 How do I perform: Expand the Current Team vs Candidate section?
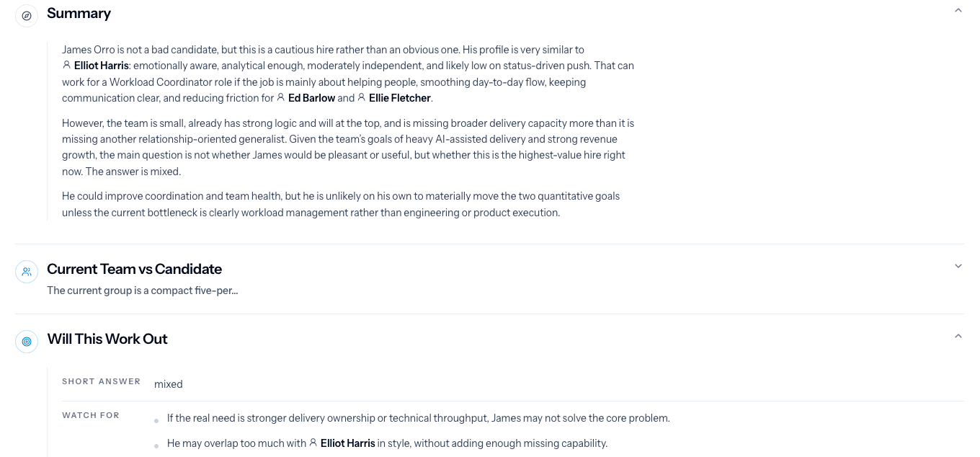958,265
